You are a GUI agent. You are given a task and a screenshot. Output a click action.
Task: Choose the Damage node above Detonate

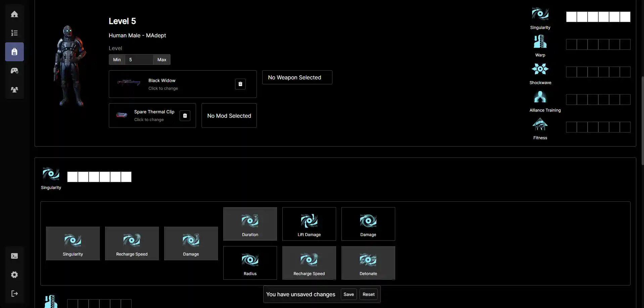coord(368,224)
